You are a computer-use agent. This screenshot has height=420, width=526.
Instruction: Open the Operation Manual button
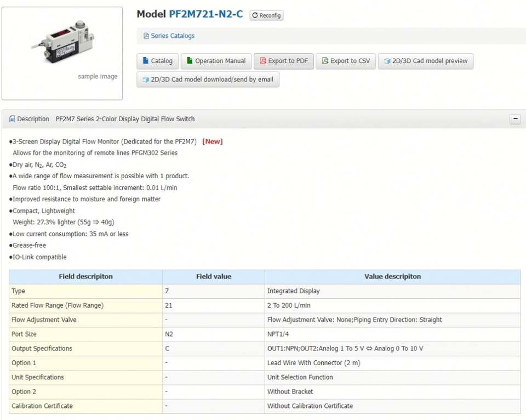(x=216, y=61)
